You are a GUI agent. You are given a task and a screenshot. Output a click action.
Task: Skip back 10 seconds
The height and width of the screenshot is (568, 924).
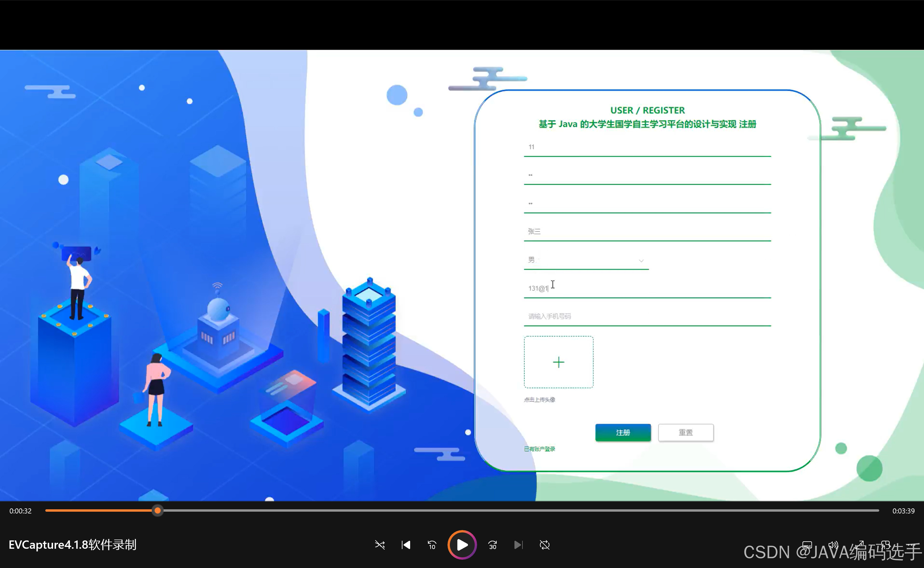(x=432, y=545)
